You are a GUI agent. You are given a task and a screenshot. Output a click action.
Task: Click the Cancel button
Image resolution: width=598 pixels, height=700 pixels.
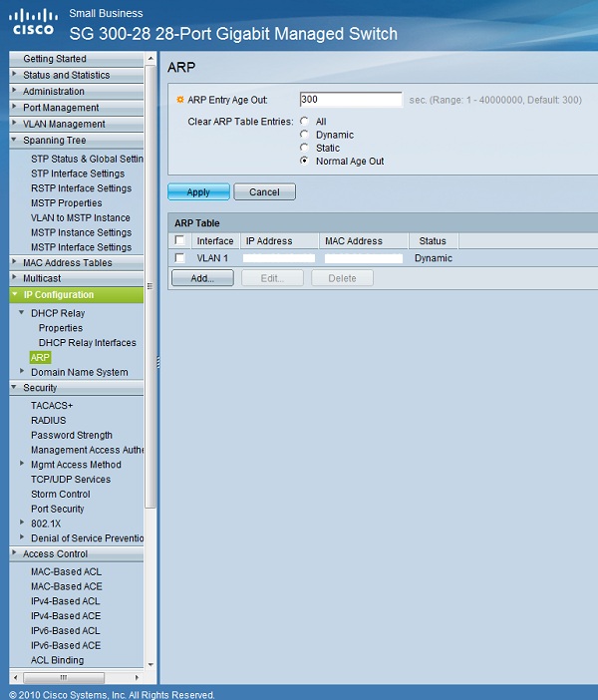(x=264, y=192)
